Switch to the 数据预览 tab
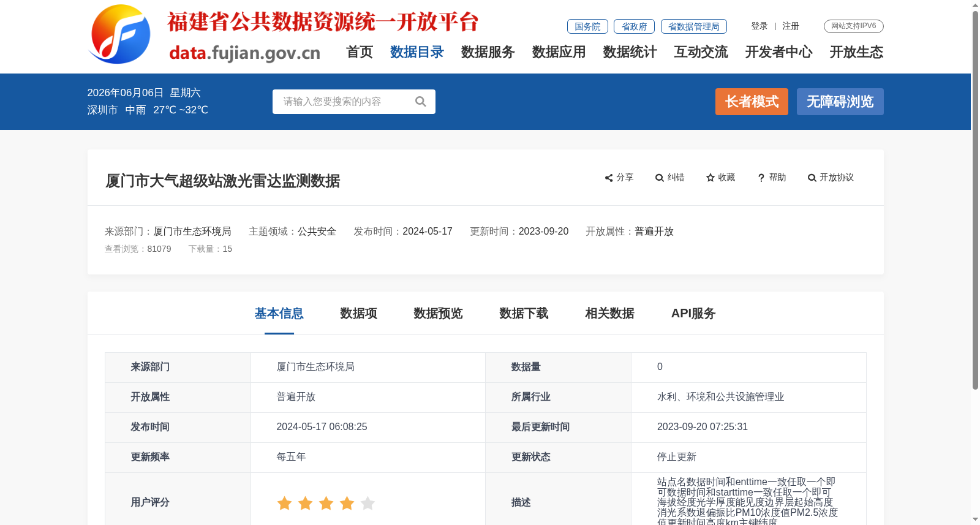The image size is (980, 525). pyautogui.click(x=439, y=314)
